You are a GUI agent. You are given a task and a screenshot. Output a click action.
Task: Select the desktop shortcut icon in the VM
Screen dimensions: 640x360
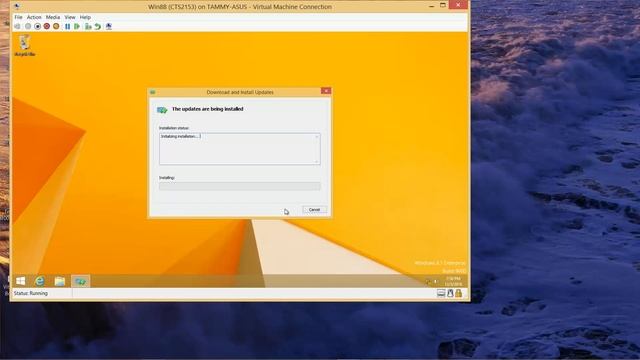pyautogui.click(x=24, y=46)
